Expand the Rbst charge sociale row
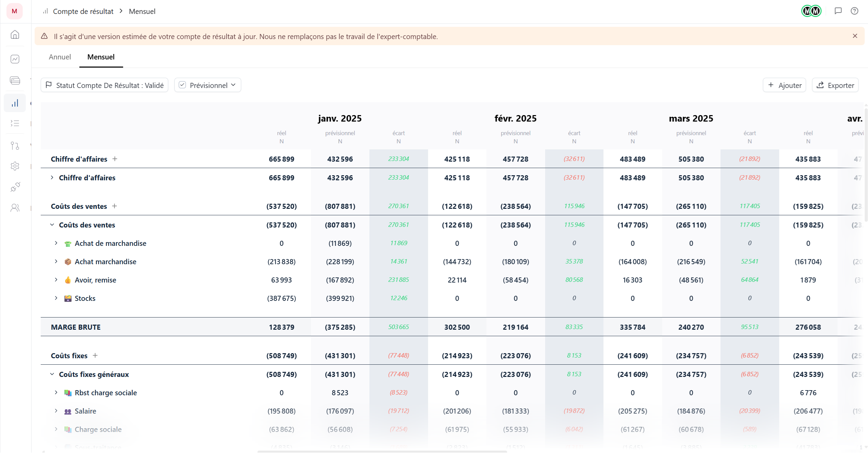868x454 pixels. [x=56, y=393]
